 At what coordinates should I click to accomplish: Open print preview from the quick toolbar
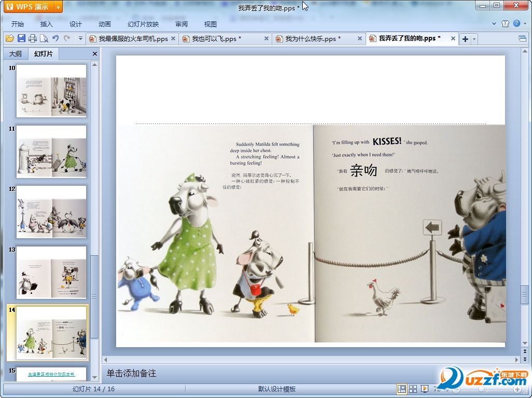coord(44,38)
